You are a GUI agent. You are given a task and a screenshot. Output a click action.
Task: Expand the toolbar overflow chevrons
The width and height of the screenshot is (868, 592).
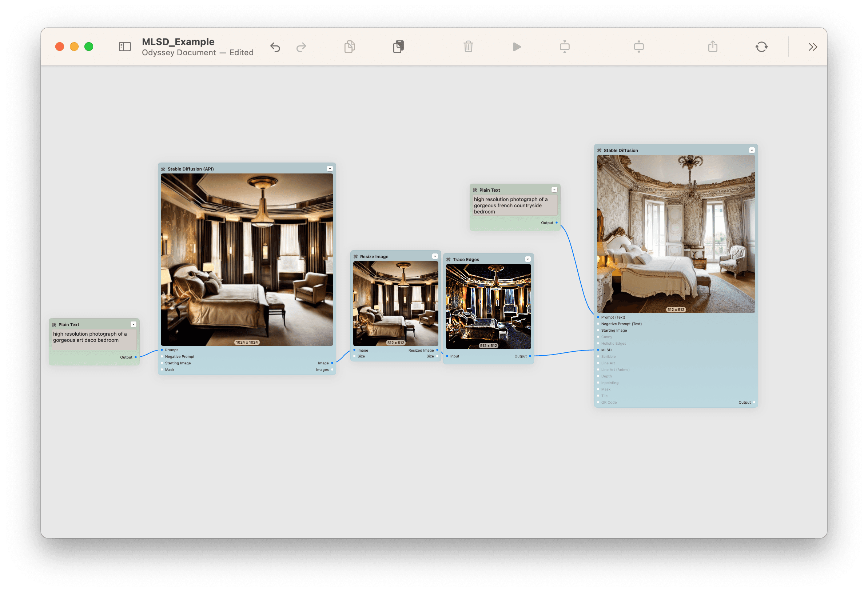pyautogui.click(x=813, y=47)
